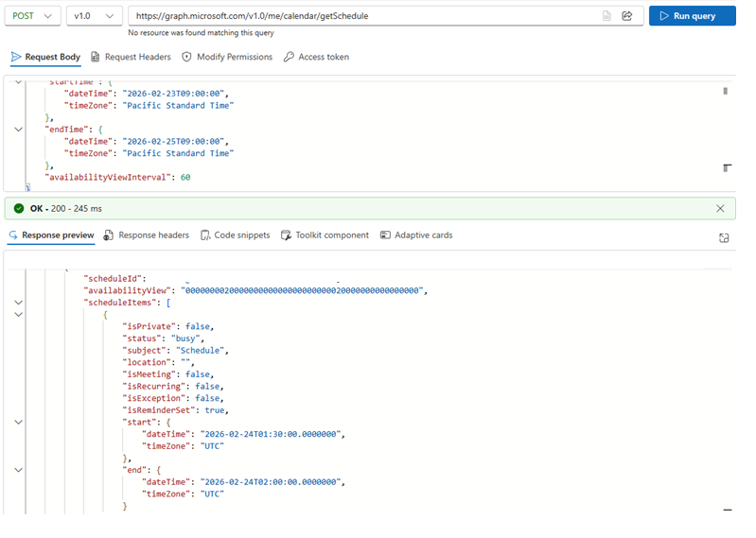Click the green OK success check icon

click(19, 209)
